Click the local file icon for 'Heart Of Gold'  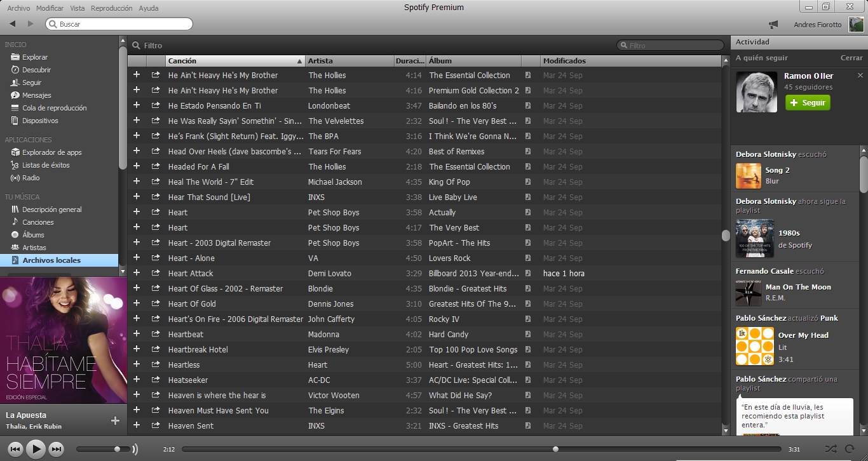pyautogui.click(x=528, y=304)
